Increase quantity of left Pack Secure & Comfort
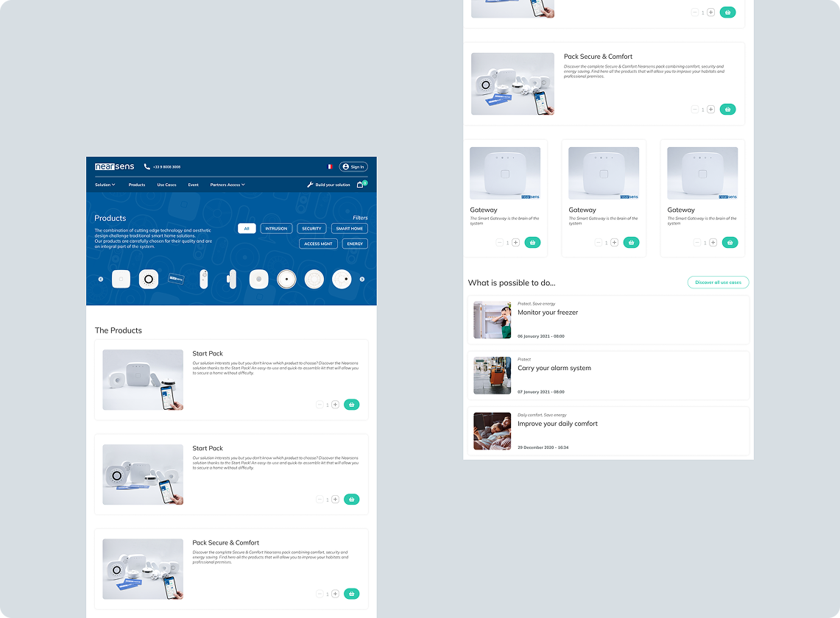 pos(336,594)
